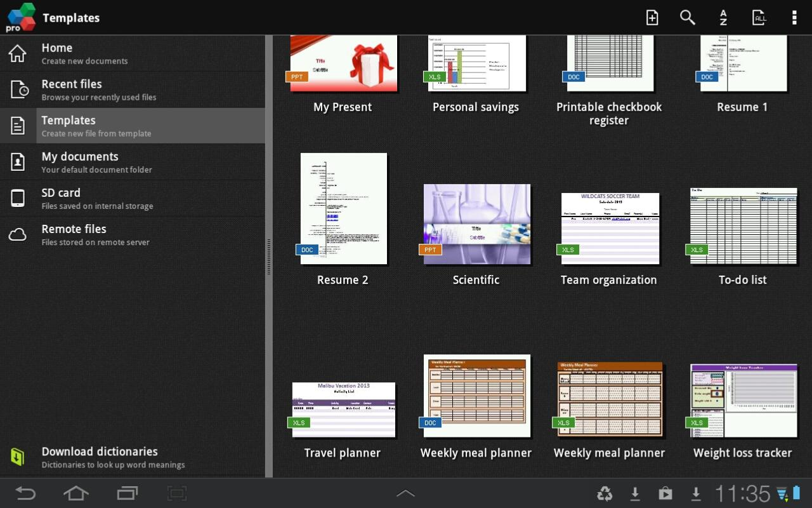
Task: Open the overflow menu in the top bar
Action: [x=794, y=17]
